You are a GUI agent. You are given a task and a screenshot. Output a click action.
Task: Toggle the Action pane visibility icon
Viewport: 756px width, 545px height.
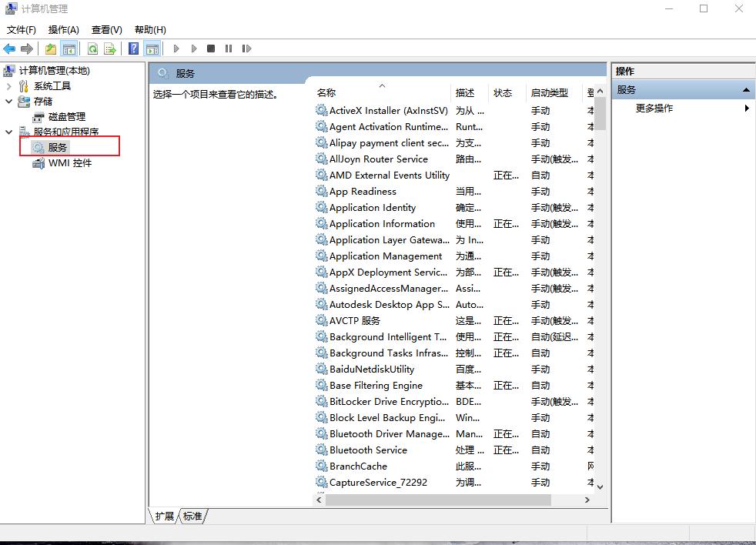[152, 48]
